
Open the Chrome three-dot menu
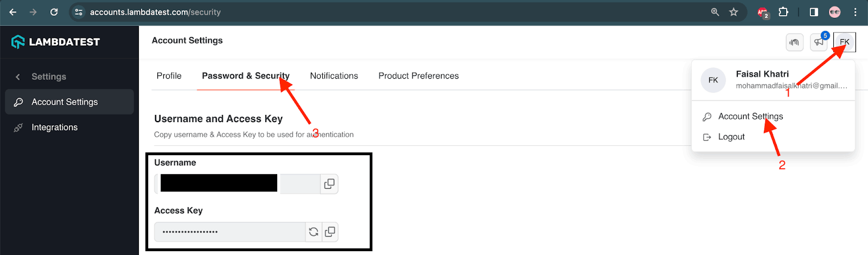coord(856,12)
